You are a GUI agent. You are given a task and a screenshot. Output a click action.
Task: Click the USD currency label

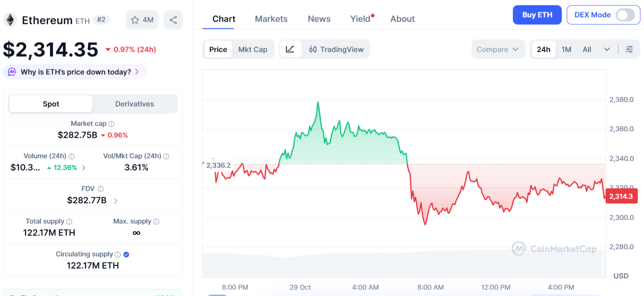621,276
